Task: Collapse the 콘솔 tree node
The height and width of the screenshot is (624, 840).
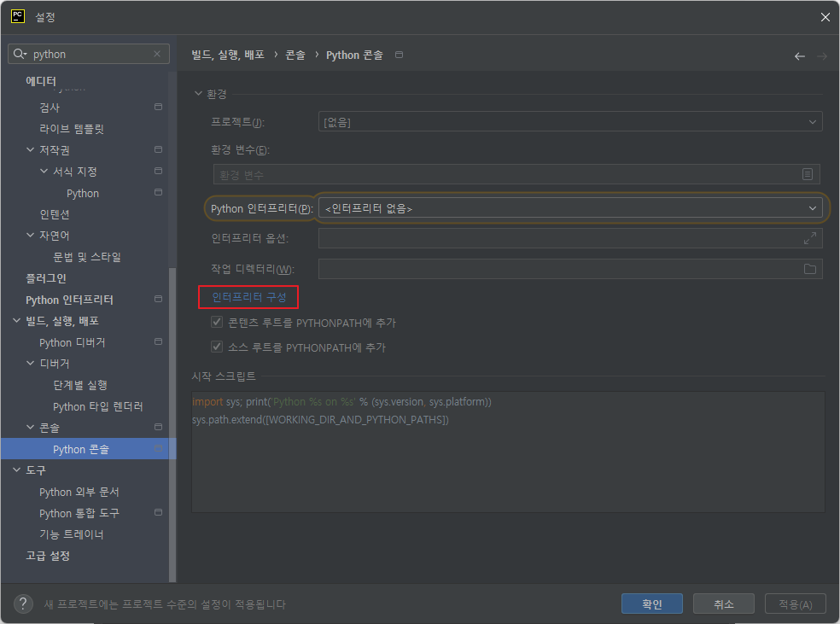Action: [31, 427]
